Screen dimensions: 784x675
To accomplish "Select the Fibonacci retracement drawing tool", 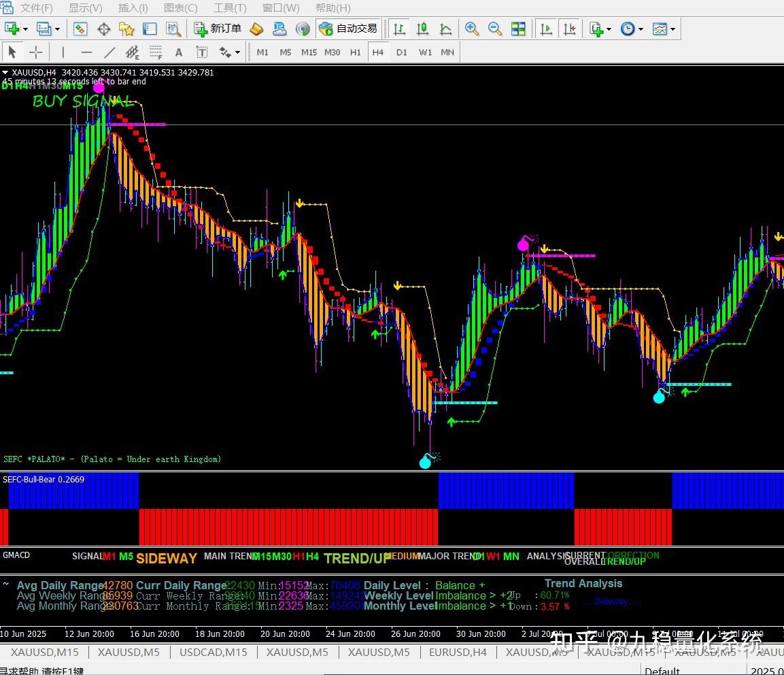I will (154, 52).
